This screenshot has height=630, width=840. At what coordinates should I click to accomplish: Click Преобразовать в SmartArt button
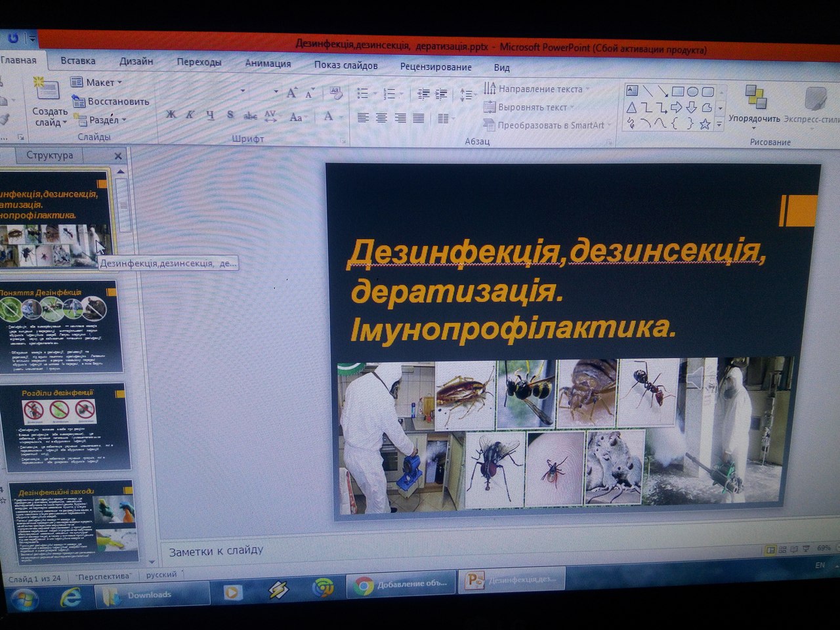coord(547,125)
